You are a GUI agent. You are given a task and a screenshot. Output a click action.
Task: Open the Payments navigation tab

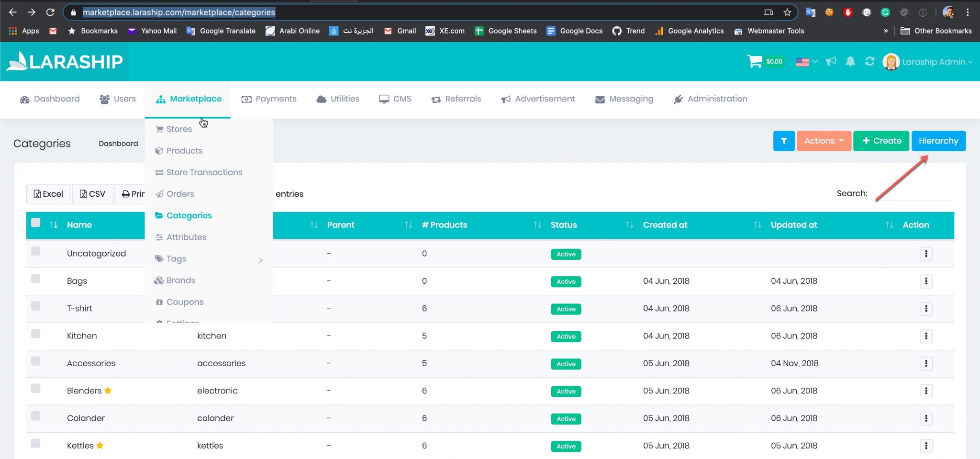pyautogui.click(x=269, y=99)
